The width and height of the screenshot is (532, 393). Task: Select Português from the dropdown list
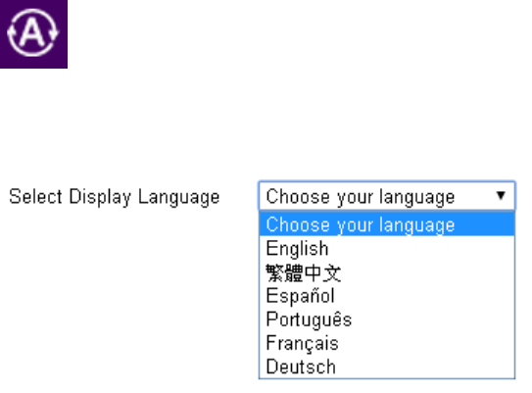pos(387,319)
